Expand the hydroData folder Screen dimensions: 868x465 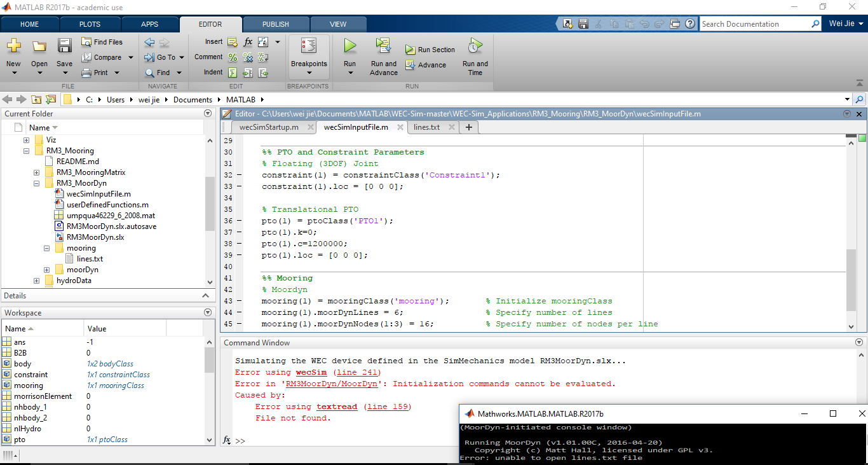(x=36, y=281)
